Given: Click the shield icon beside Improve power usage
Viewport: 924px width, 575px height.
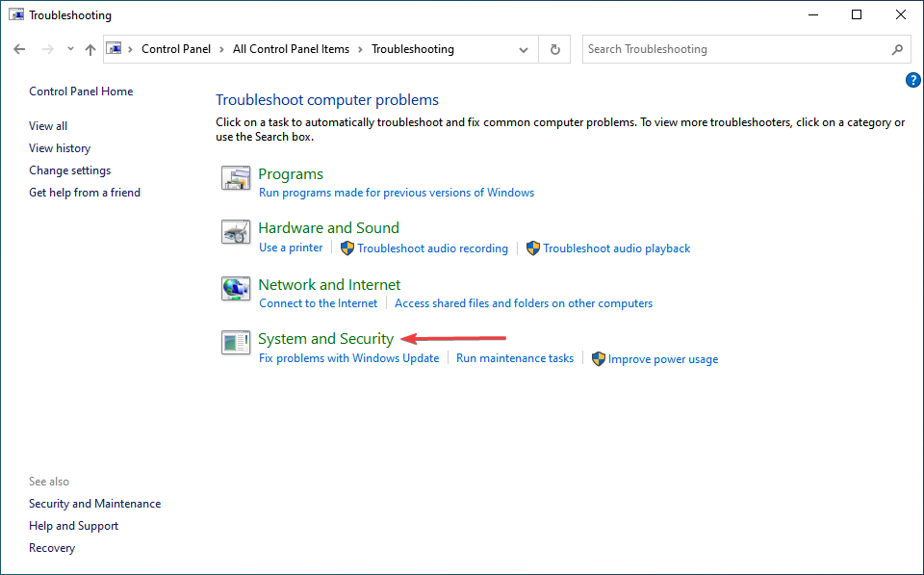Looking at the screenshot, I should tap(599, 359).
